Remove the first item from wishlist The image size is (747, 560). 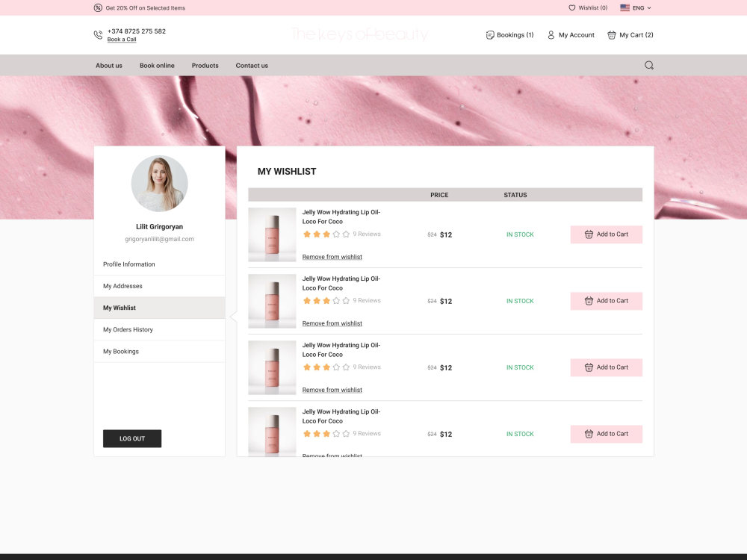tap(332, 257)
